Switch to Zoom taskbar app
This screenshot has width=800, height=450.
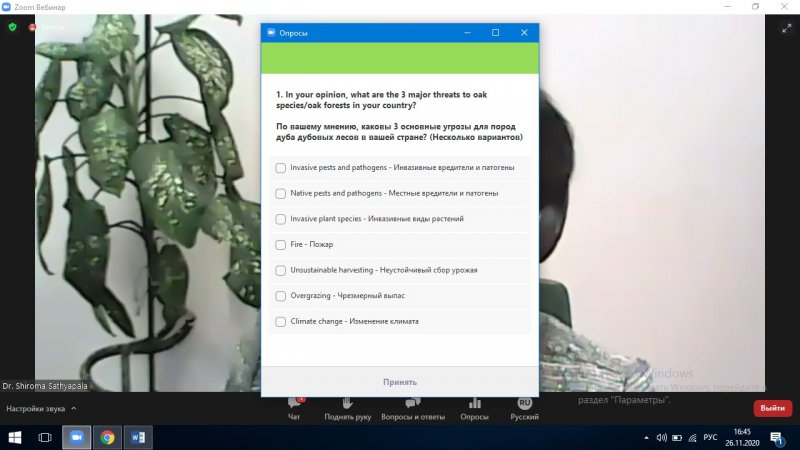(77, 437)
